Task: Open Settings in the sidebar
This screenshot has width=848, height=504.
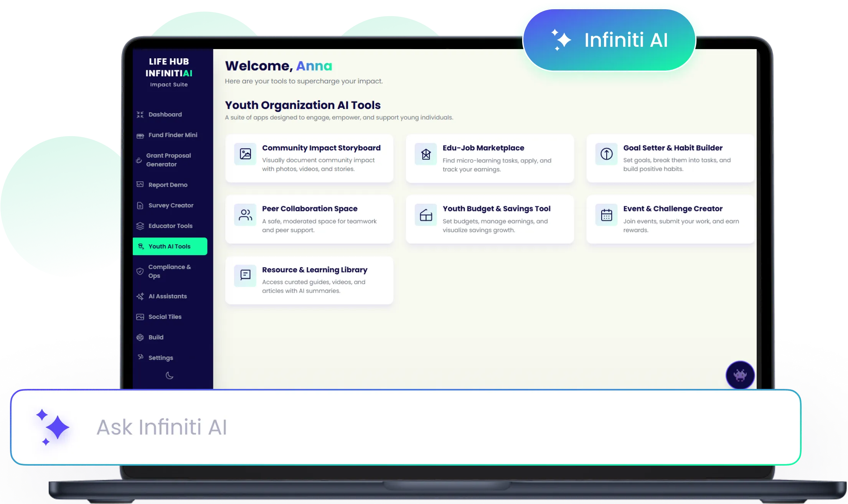Action: [x=160, y=357]
